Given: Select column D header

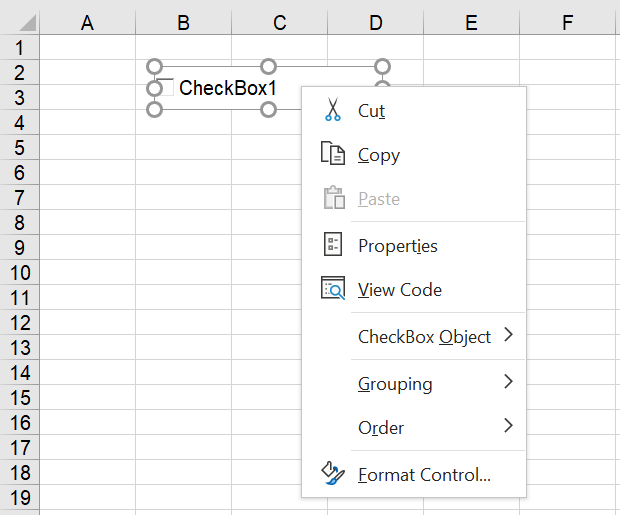Looking at the screenshot, I should 376,23.
